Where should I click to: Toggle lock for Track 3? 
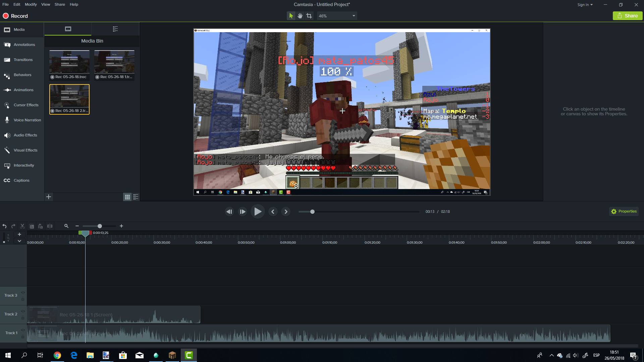(x=23, y=299)
